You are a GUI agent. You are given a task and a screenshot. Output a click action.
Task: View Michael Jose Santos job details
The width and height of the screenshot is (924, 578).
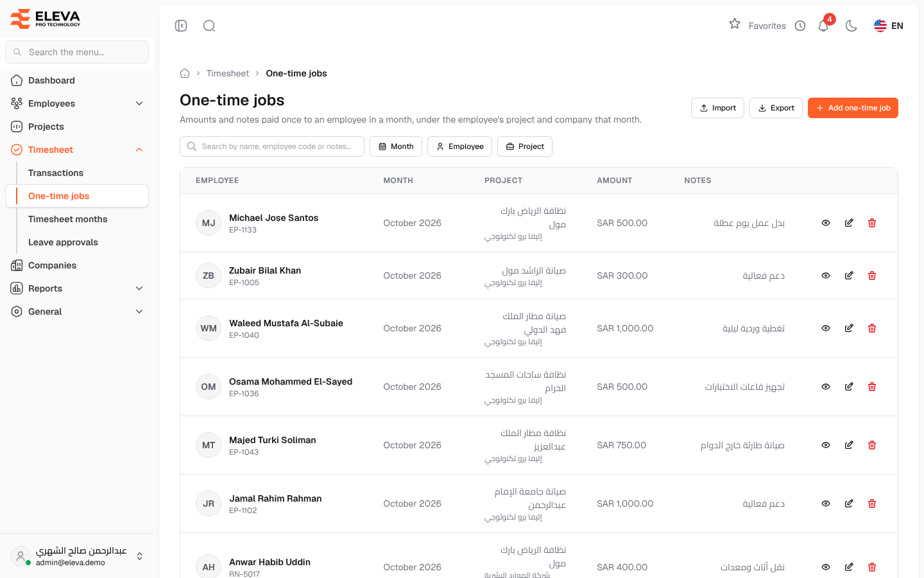click(x=826, y=223)
